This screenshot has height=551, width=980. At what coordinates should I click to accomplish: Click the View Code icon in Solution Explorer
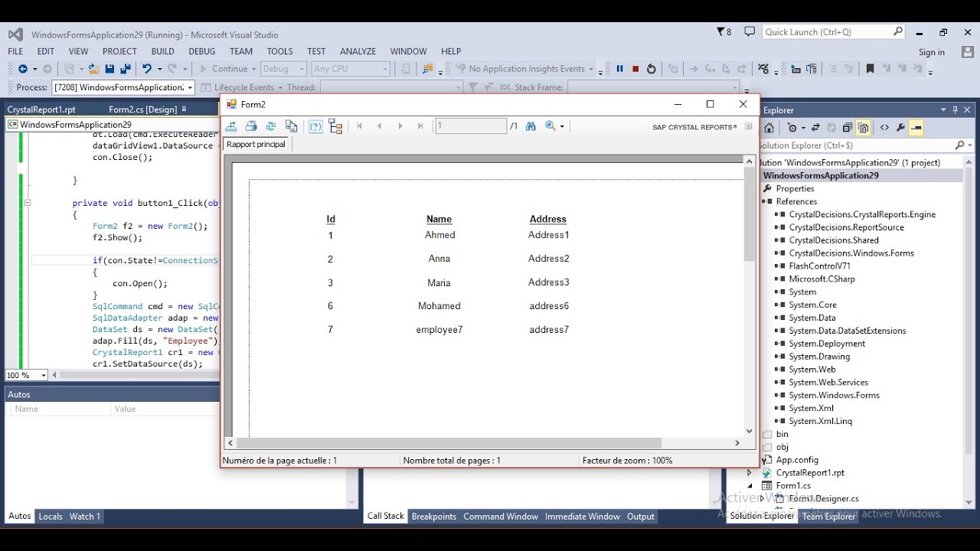884,128
